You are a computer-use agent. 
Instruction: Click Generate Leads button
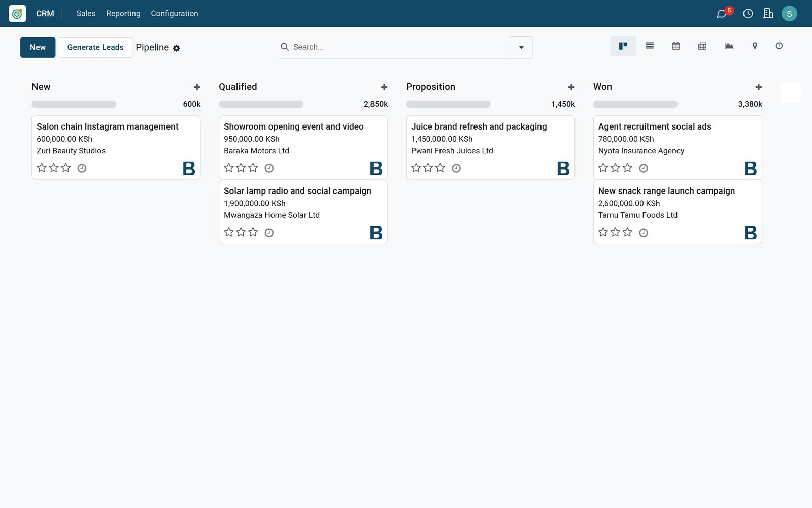(x=95, y=47)
